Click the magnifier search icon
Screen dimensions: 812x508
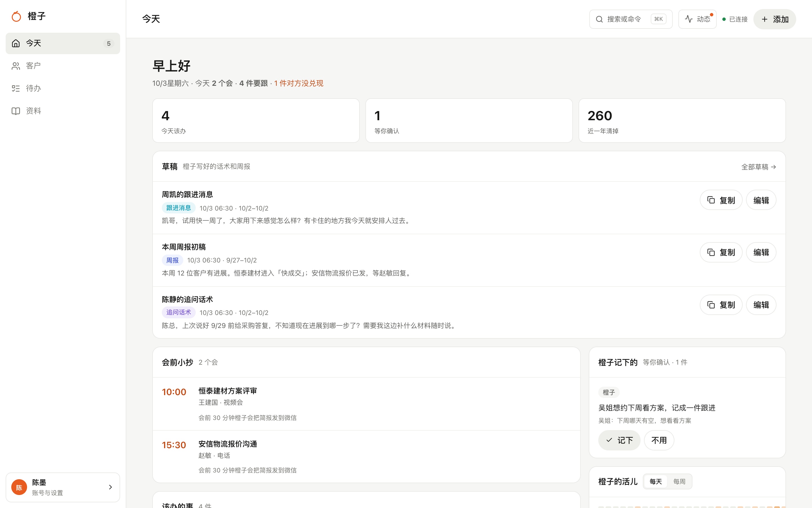(x=599, y=19)
